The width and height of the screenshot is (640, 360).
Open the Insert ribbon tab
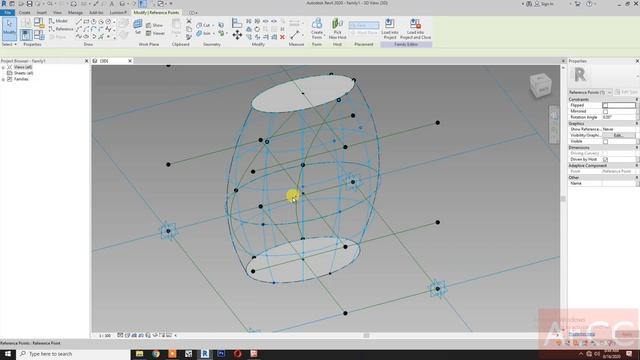click(x=42, y=13)
